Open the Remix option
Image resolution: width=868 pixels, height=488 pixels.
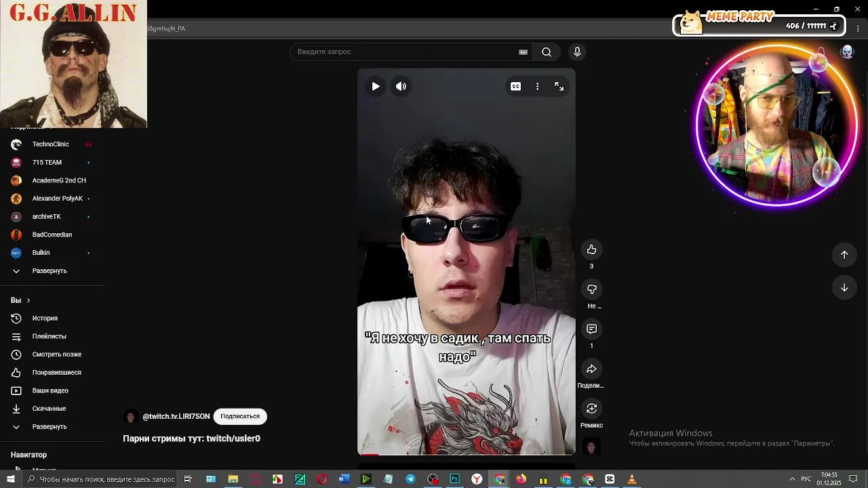(x=591, y=408)
